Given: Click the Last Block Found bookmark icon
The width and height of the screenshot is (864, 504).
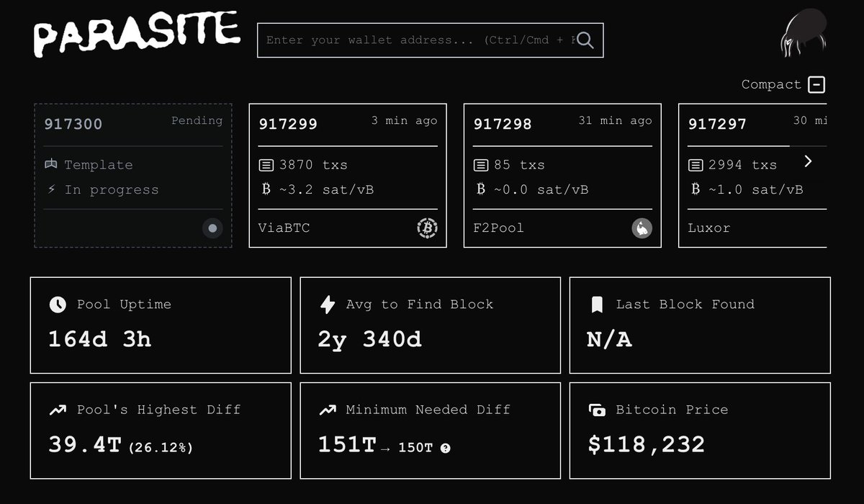Looking at the screenshot, I should click(597, 305).
